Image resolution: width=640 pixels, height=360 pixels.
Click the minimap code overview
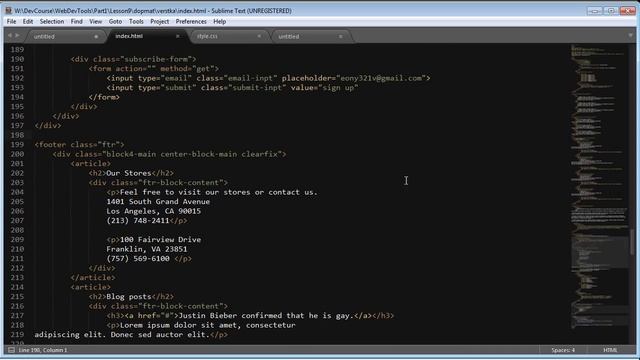coord(599,186)
